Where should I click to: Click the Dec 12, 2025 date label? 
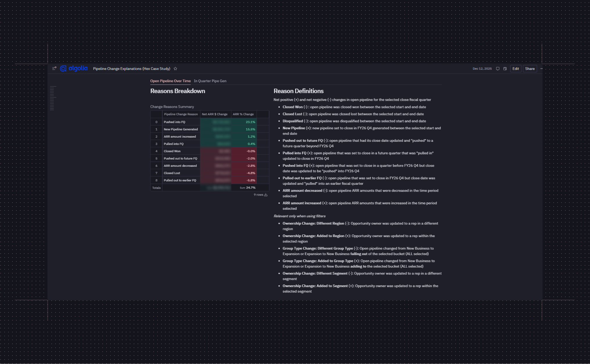[x=482, y=69]
